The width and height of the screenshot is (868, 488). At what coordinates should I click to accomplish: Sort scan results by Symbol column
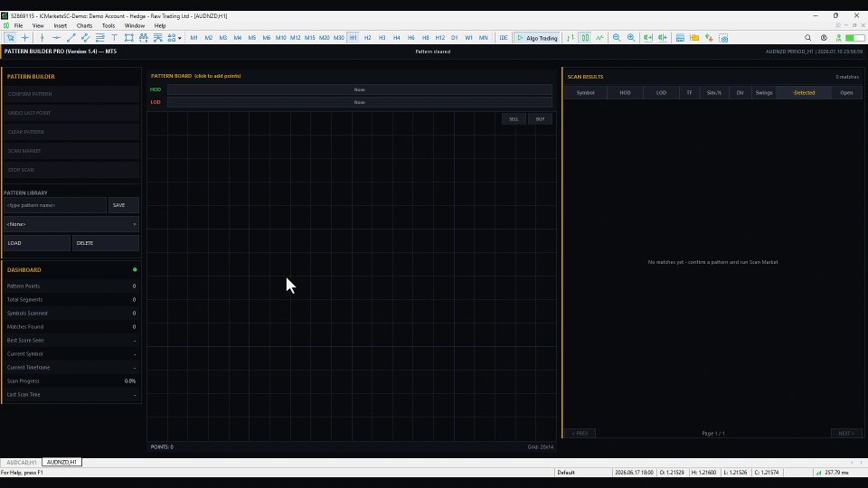[x=585, y=93]
